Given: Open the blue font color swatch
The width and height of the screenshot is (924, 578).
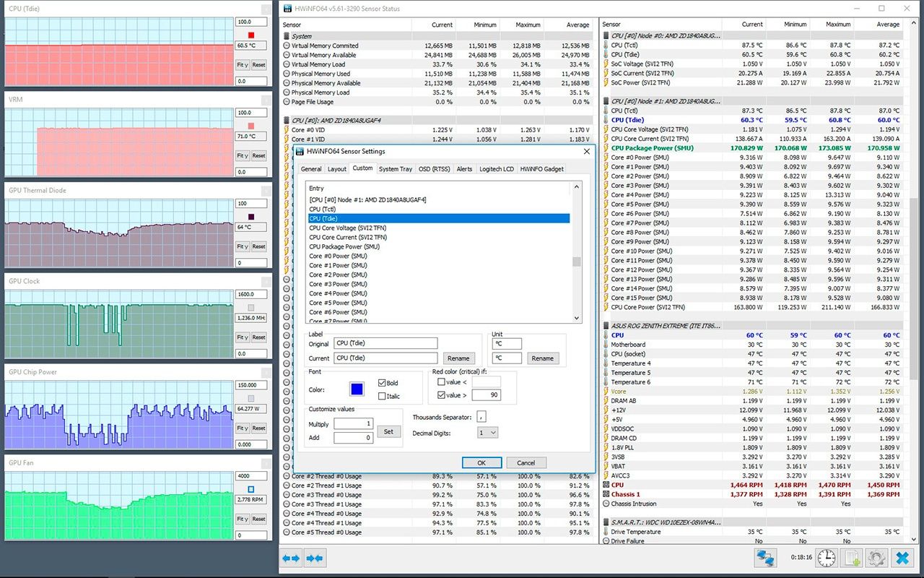Looking at the screenshot, I should pyautogui.click(x=357, y=389).
